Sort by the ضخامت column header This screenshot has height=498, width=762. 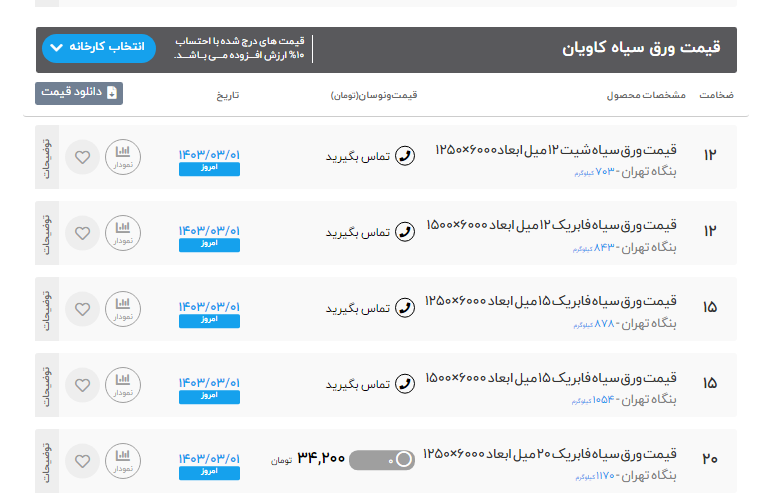(716, 96)
